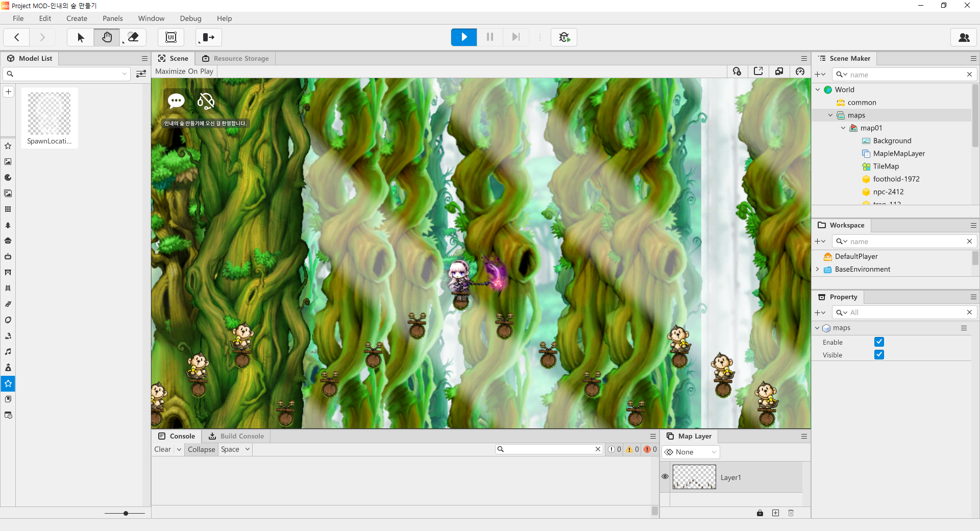
Task: Clear the Scene Maker name search
Action: (969, 75)
